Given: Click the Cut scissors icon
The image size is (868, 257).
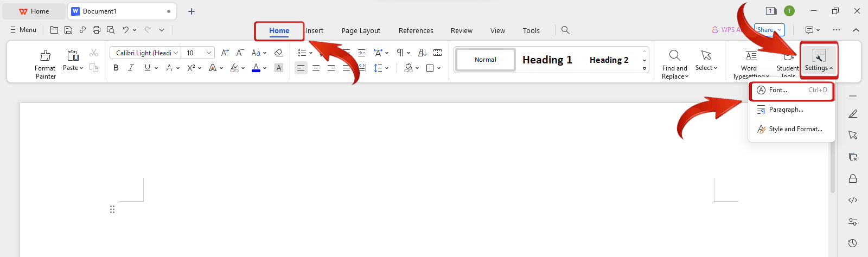Looking at the screenshot, I should 94,53.
